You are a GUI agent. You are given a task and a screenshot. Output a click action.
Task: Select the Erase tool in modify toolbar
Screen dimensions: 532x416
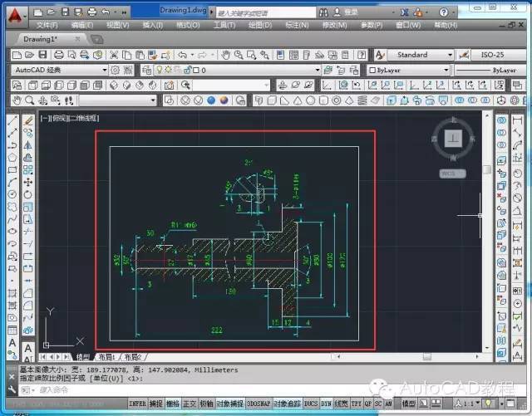click(x=28, y=120)
